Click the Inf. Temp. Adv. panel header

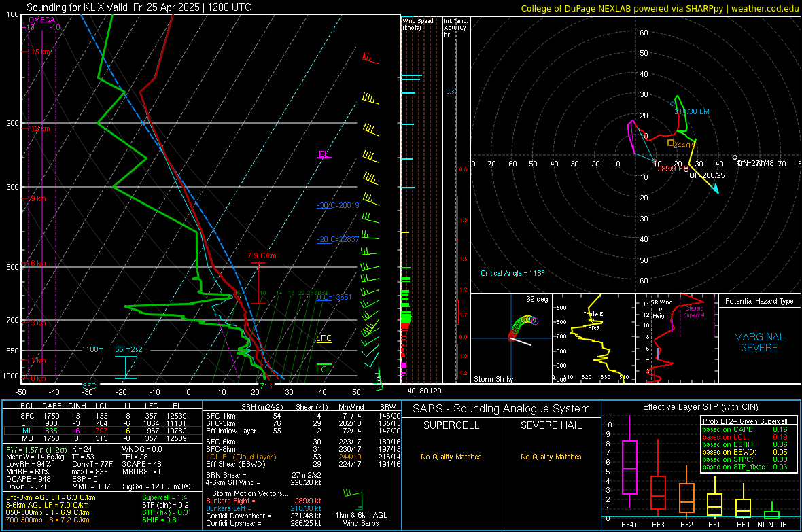[455, 28]
